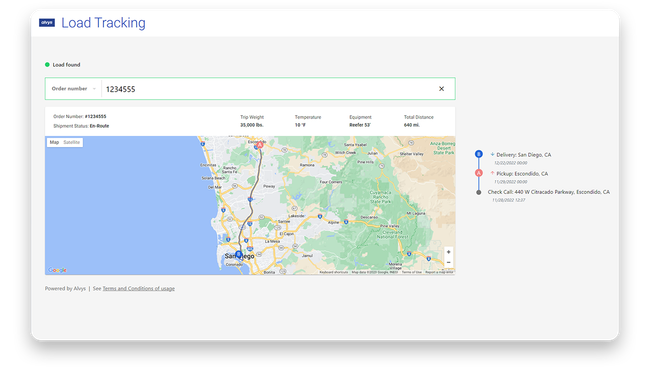This screenshot has height=392, width=650.
Task: Switch map to Satellite view
Action: [72, 142]
